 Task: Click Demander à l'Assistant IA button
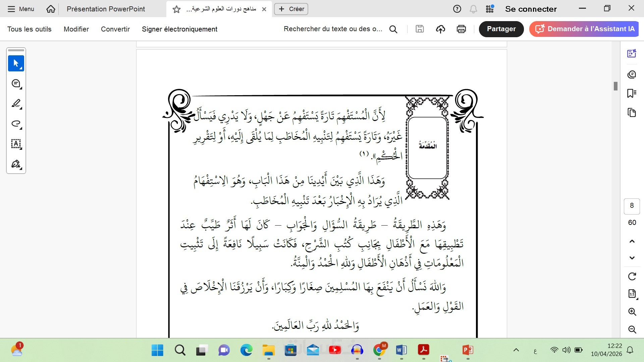[x=584, y=29]
